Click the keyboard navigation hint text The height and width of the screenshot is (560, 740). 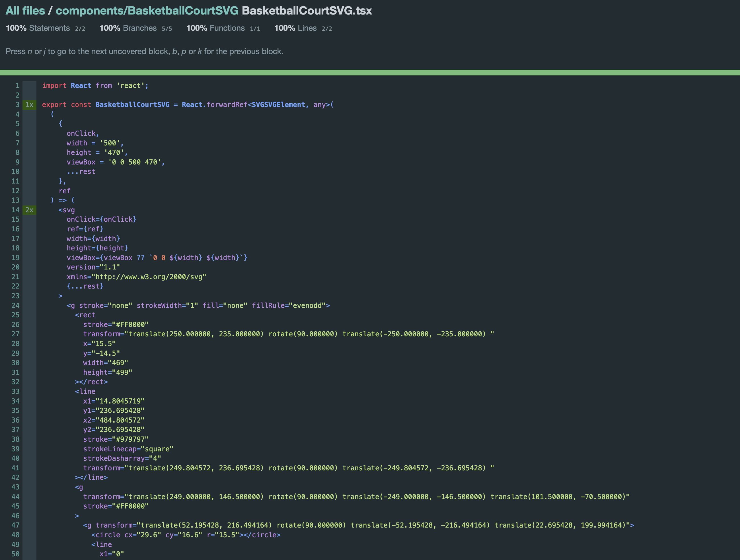point(145,52)
